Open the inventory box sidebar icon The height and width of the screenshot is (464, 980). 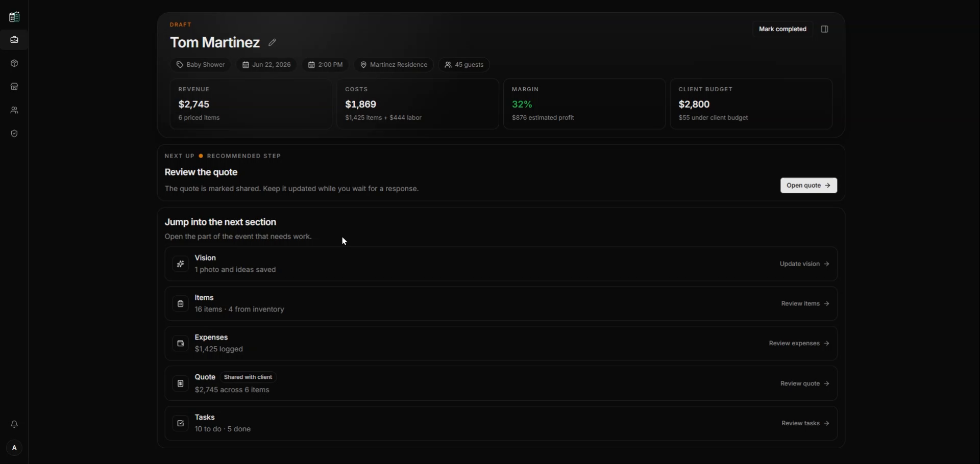pyautogui.click(x=14, y=64)
